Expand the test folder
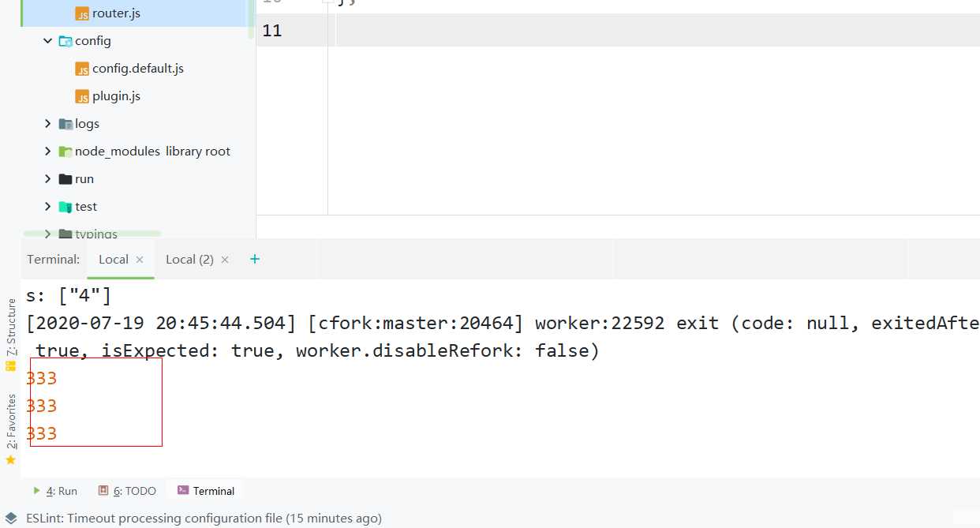Image resolution: width=980 pixels, height=528 pixels. [x=48, y=207]
